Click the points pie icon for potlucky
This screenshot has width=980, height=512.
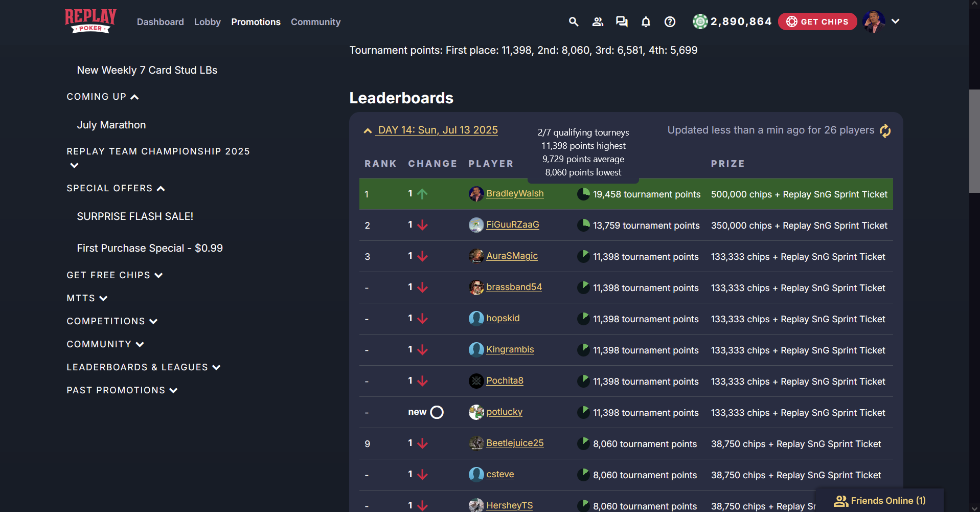[x=583, y=412]
